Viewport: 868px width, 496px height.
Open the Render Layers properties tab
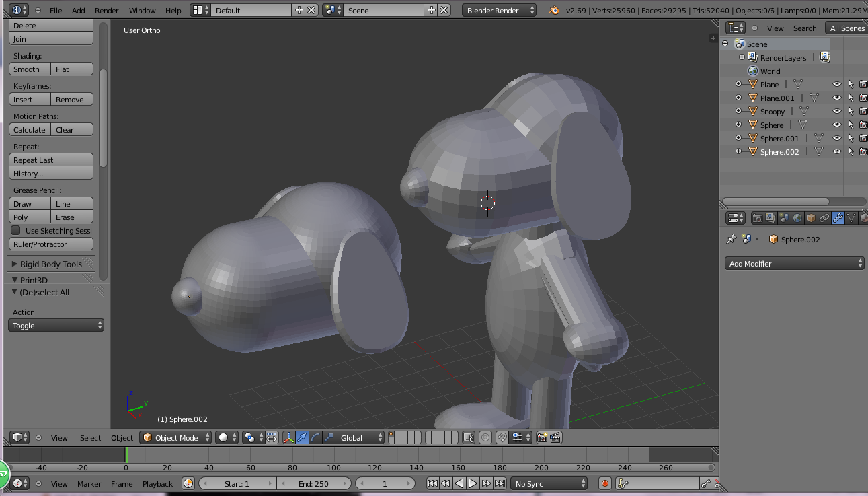(x=771, y=218)
